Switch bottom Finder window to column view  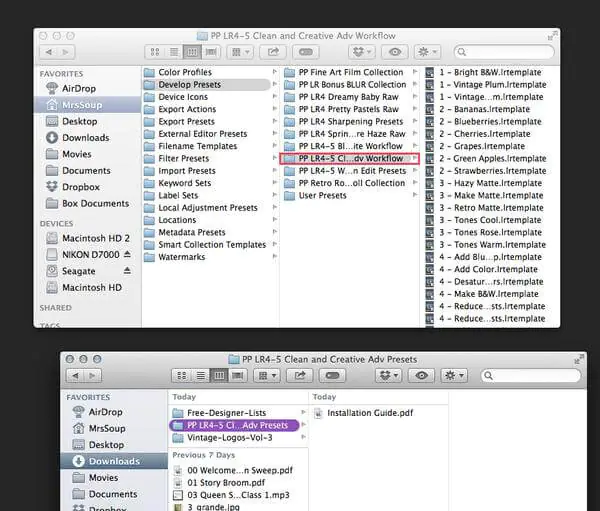[x=219, y=376]
